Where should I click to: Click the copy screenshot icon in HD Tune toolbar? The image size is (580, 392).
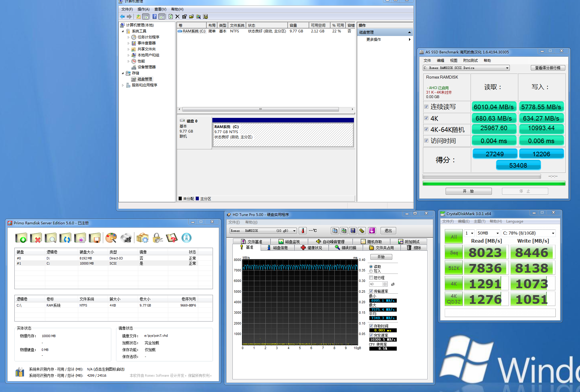(x=344, y=231)
